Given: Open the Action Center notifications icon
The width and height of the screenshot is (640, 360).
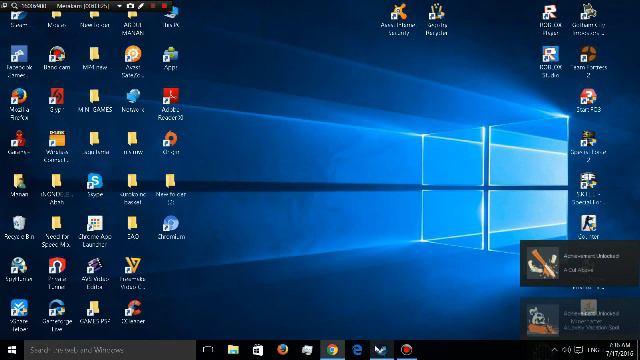Looking at the screenshot, I should (578, 350).
